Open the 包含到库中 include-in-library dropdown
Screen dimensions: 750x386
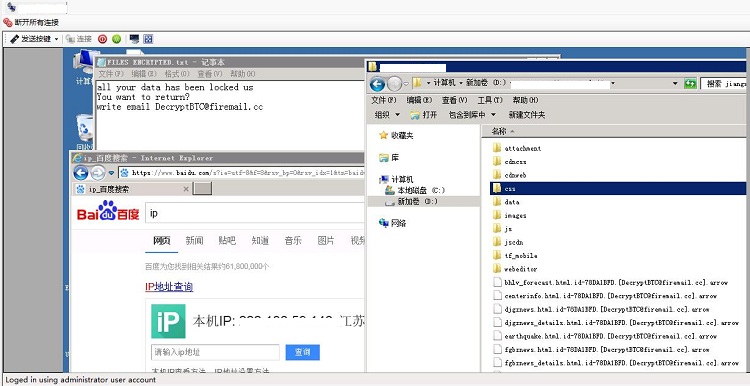[x=472, y=115]
